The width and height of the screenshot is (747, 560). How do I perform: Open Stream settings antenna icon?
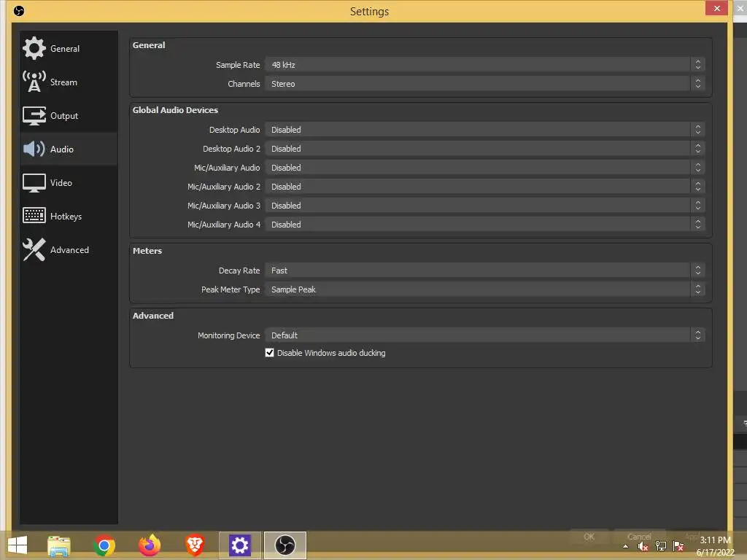coord(34,82)
